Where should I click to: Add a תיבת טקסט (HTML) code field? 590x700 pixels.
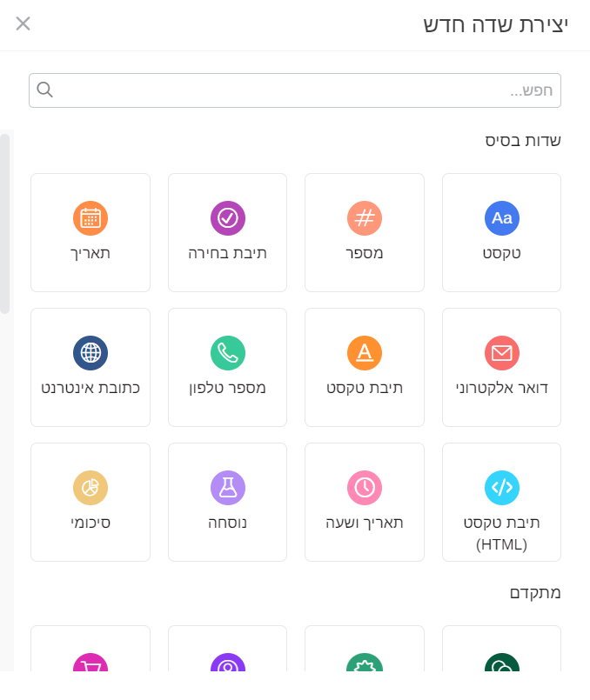point(501,488)
